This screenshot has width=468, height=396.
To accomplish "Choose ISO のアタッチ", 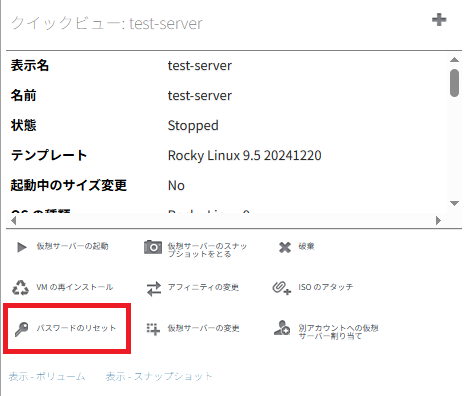I will pyautogui.click(x=325, y=287).
